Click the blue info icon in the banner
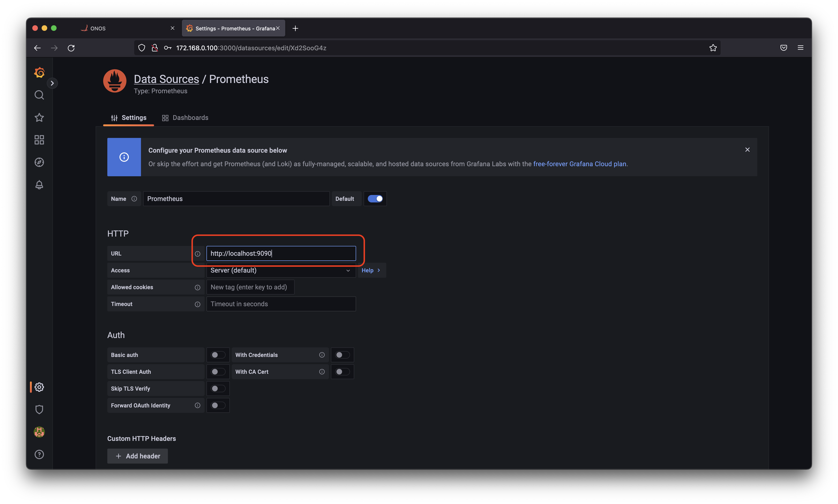The image size is (838, 504). [124, 157]
